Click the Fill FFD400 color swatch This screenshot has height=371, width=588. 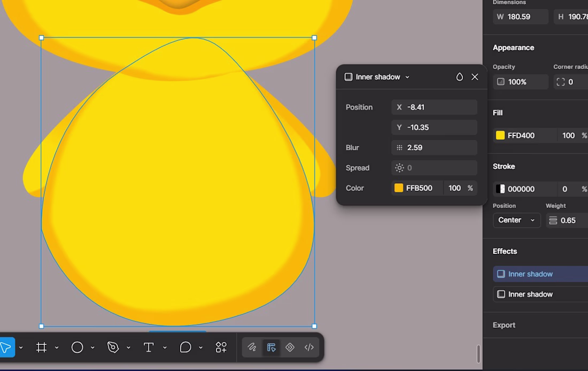(500, 135)
